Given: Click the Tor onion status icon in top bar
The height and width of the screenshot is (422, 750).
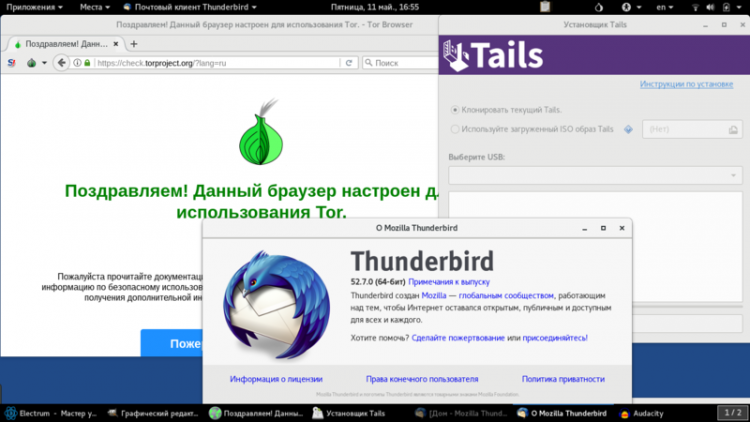Looking at the screenshot, I should [x=599, y=7].
